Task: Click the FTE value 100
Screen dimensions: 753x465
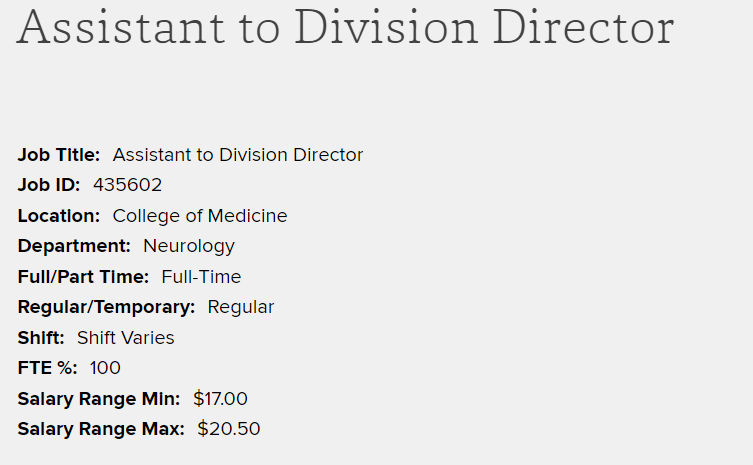Action: [105, 368]
